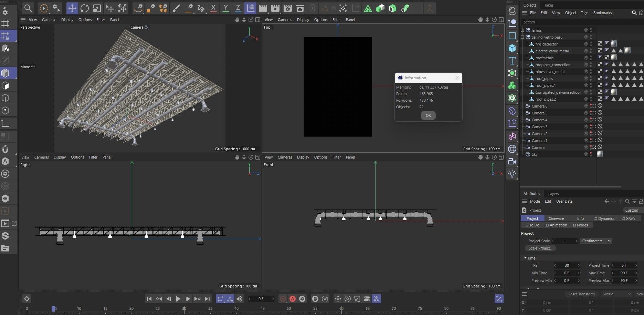Screen dimensions: 644x315
Task: Switch to the Layers tab
Action: [x=553, y=194]
